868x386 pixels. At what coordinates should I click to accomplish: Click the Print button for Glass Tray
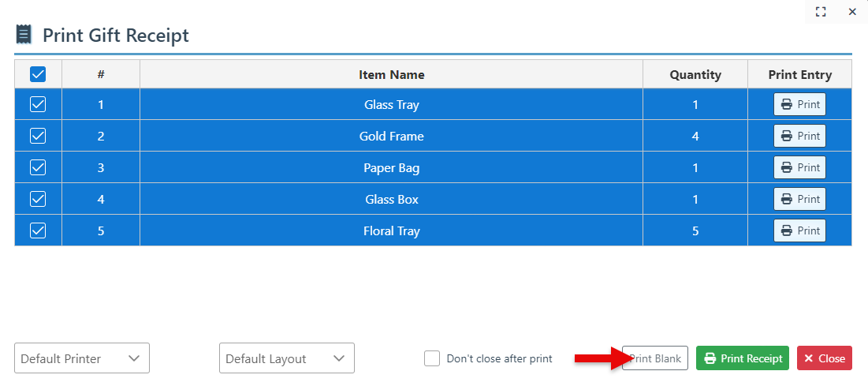pyautogui.click(x=799, y=104)
